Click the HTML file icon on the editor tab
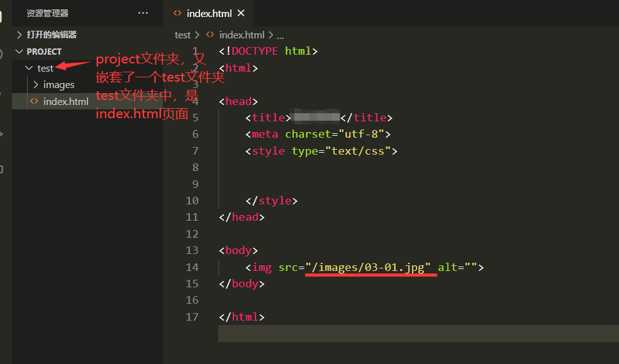This screenshot has width=619, height=364. point(177,13)
